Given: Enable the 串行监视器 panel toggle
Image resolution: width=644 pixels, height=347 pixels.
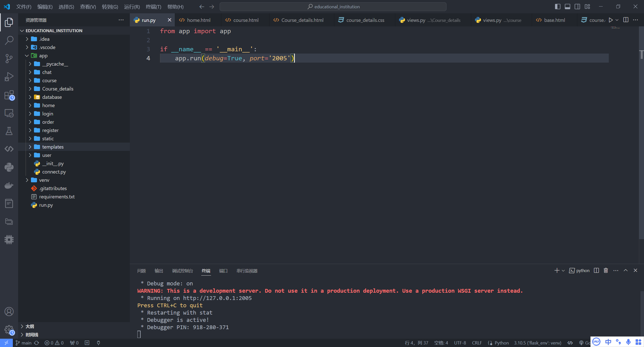Looking at the screenshot, I should [x=247, y=271].
